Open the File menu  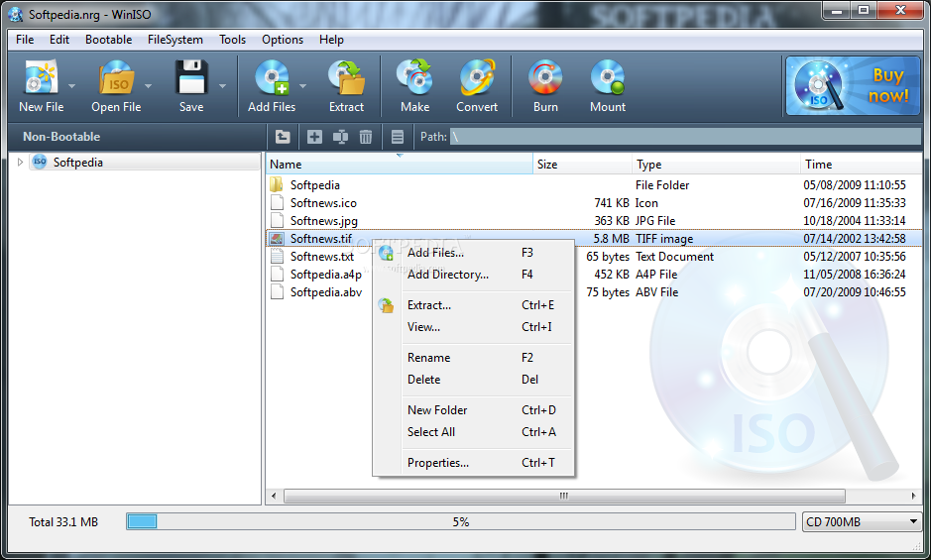coord(25,40)
